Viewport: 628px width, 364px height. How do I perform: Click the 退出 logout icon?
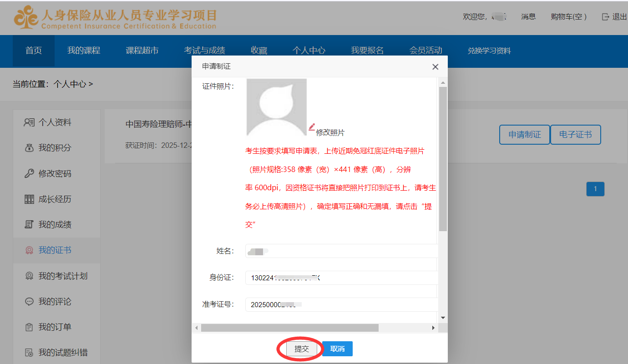click(x=605, y=17)
